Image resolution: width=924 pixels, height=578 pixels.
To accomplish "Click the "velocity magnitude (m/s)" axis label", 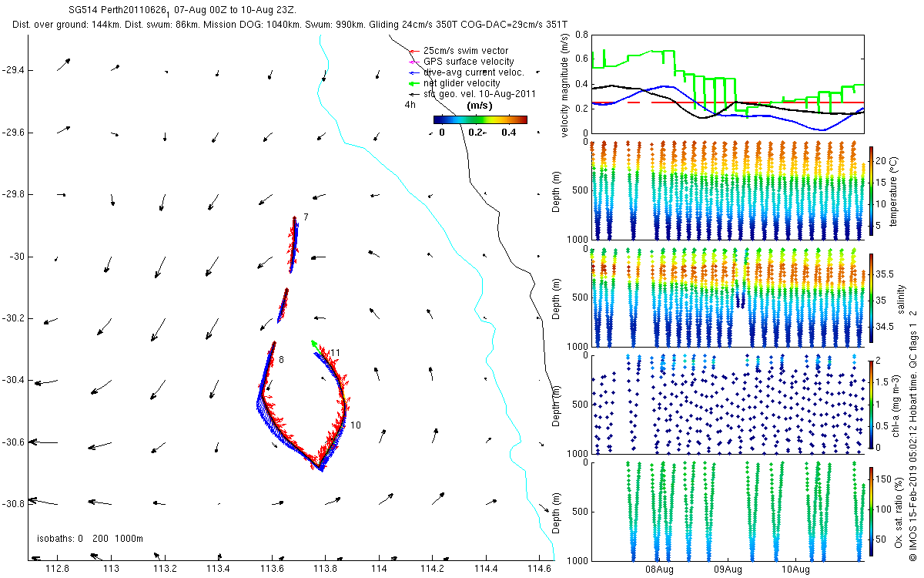I will point(564,86).
